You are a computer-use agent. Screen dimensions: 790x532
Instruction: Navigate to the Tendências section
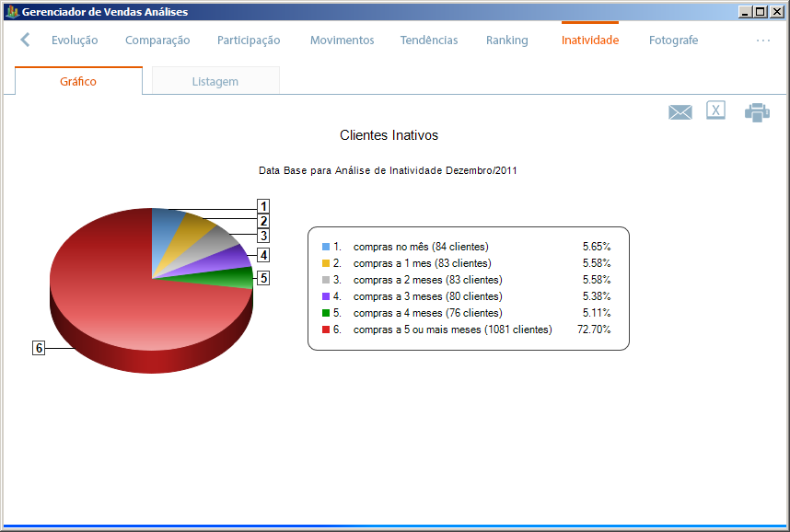429,40
